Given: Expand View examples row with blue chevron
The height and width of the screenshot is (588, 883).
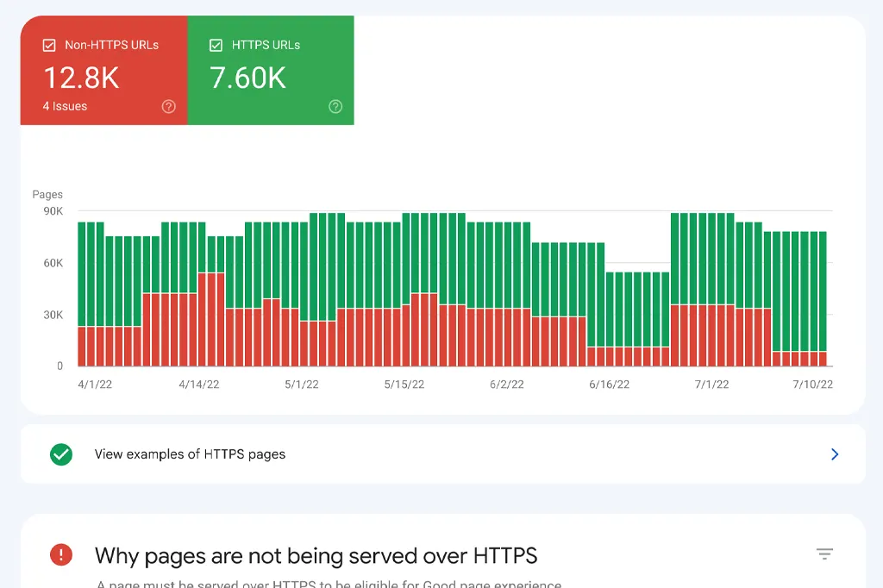Looking at the screenshot, I should (834, 454).
